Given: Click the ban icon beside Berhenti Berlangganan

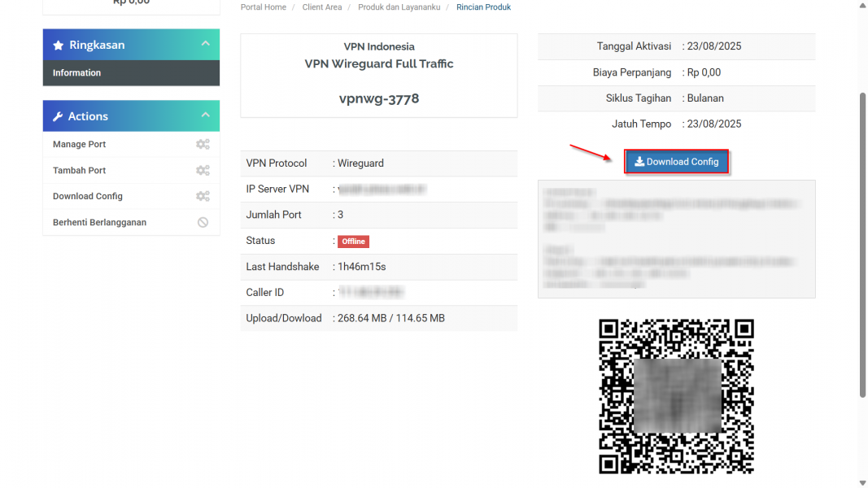Looking at the screenshot, I should click(203, 222).
